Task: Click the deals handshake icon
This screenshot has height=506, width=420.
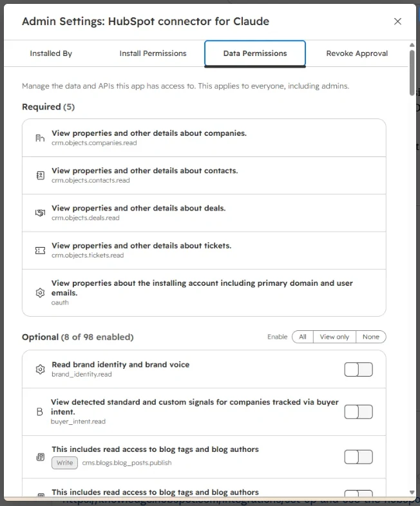Action: [40, 213]
